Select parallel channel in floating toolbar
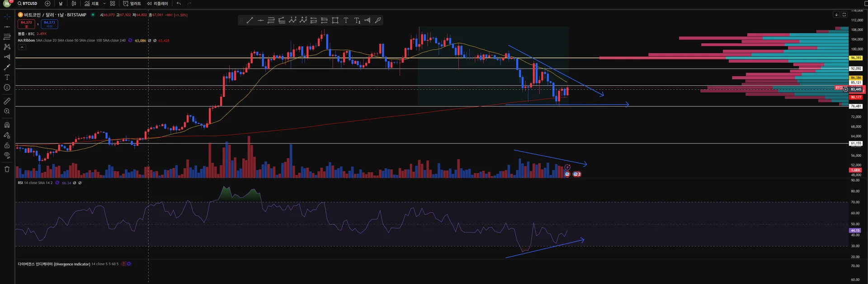This screenshot has width=868, height=284. pos(282,20)
